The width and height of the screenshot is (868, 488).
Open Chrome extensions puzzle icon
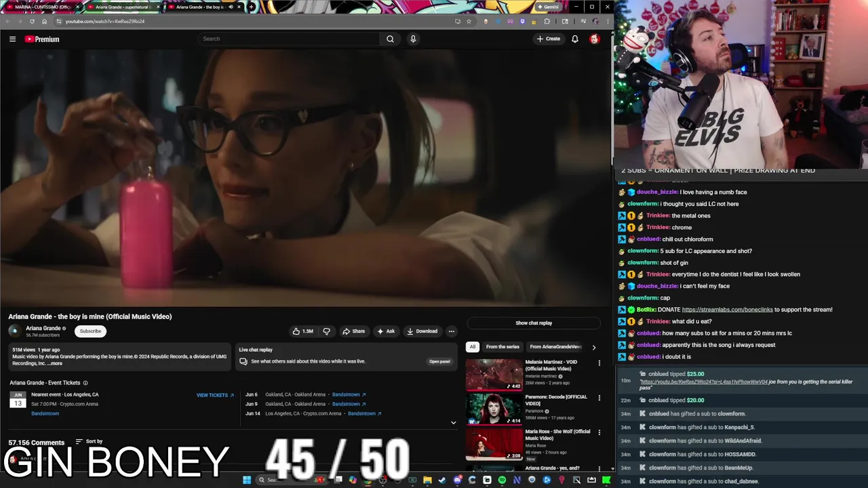click(547, 21)
